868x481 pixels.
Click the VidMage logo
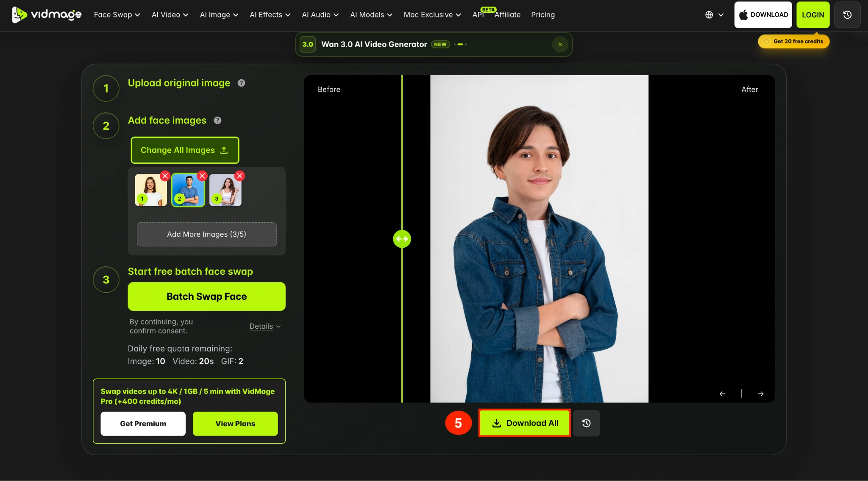coord(47,15)
